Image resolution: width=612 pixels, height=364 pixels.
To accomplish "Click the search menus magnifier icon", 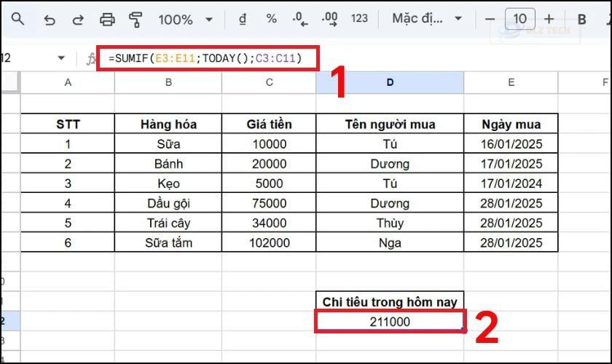I will click(x=17, y=19).
